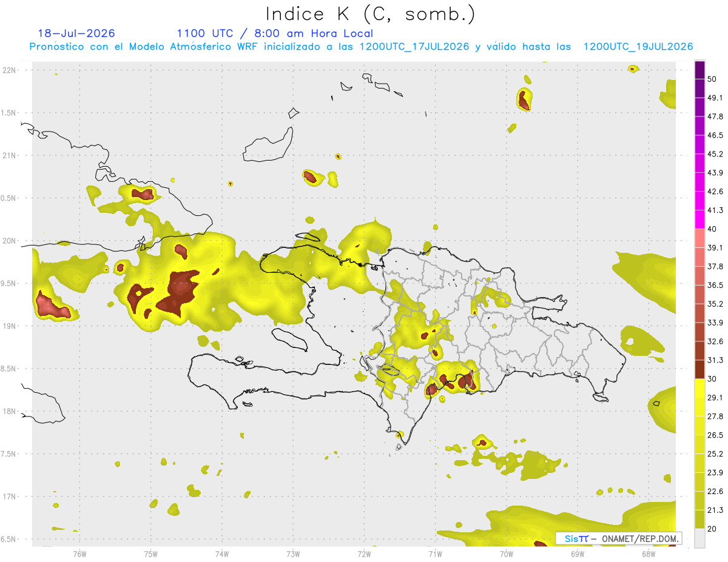Click the '40' color bar value
Viewport: 728px width, 562px height.
(x=713, y=229)
